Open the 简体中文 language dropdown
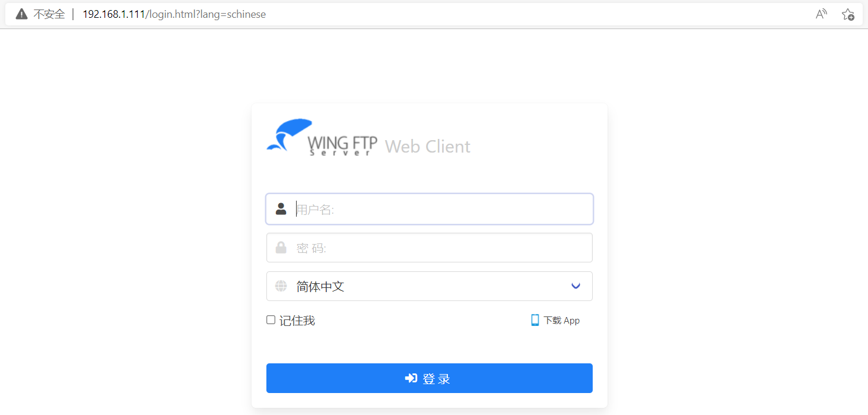Screen dimensions: 868x415 tap(430, 286)
